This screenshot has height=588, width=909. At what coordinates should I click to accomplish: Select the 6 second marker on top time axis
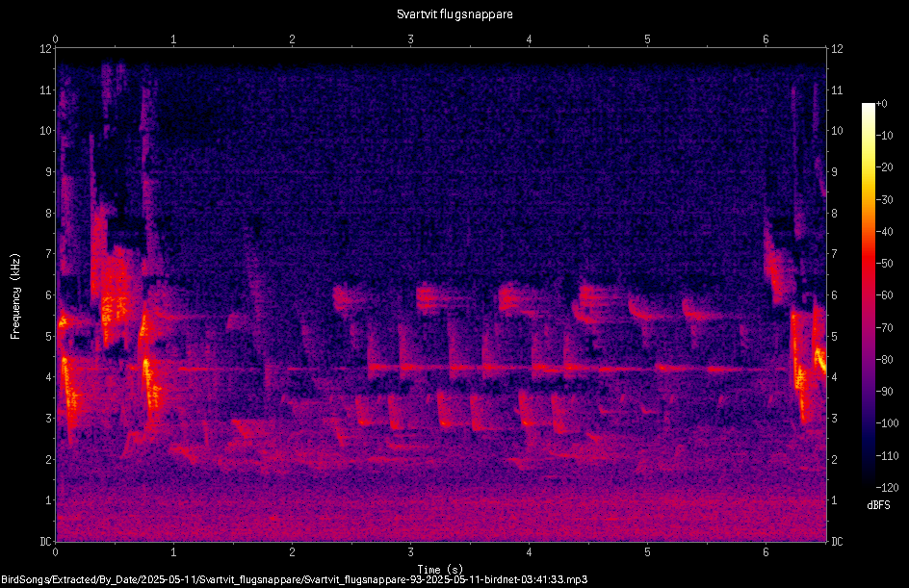tap(766, 39)
